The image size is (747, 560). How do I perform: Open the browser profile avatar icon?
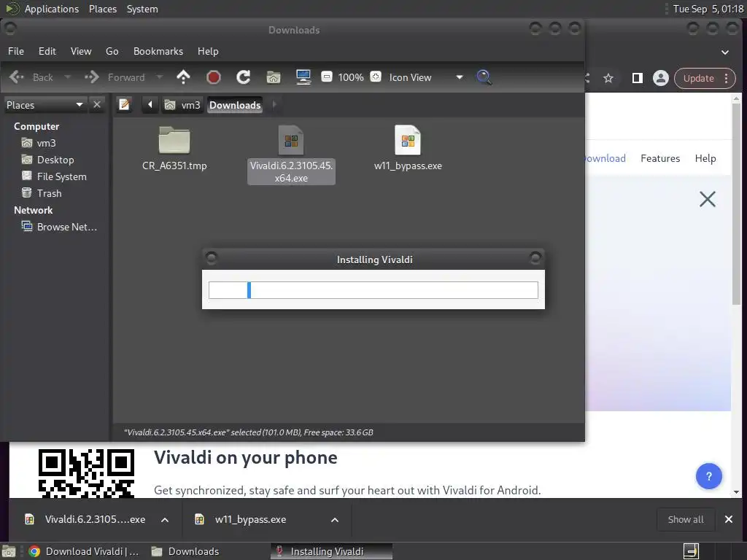[x=661, y=78]
